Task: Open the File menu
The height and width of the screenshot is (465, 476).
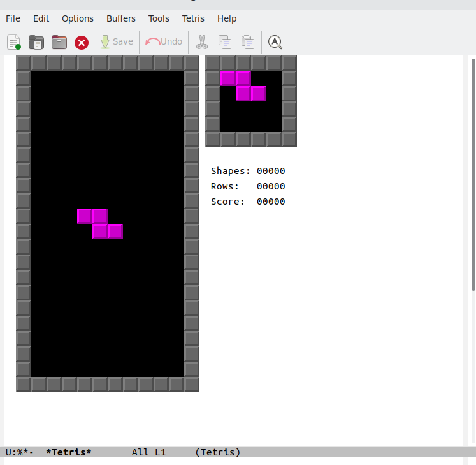Action: pyautogui.click(x=13, y=18)
